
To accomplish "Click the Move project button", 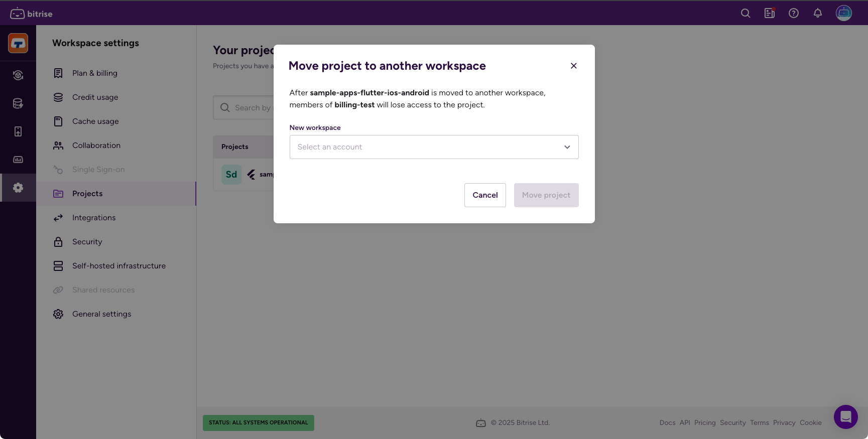I will point(546,195).
